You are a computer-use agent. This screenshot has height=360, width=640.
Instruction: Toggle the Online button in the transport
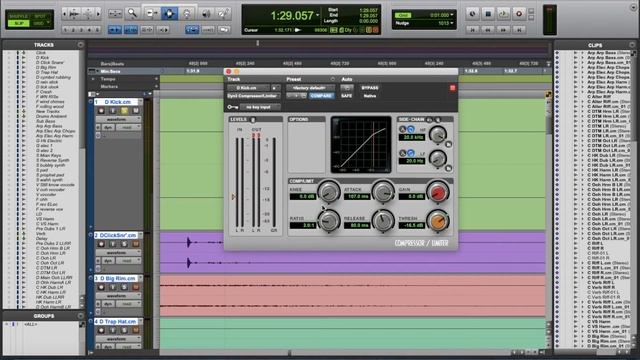coord(472,13)
